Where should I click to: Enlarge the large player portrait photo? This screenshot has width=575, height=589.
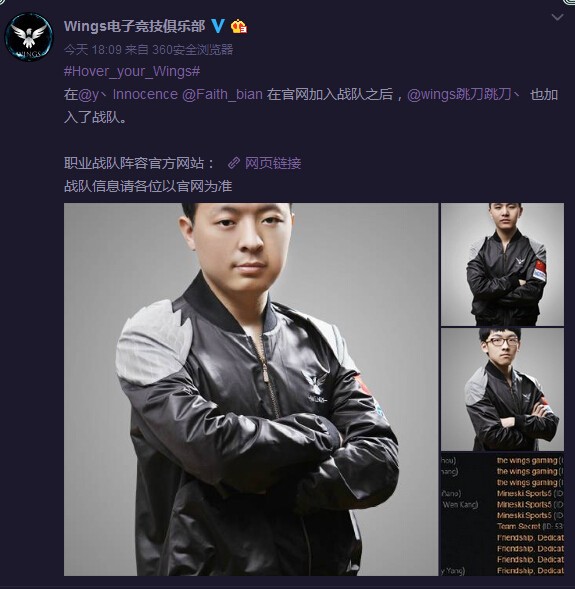pos(251,389)
